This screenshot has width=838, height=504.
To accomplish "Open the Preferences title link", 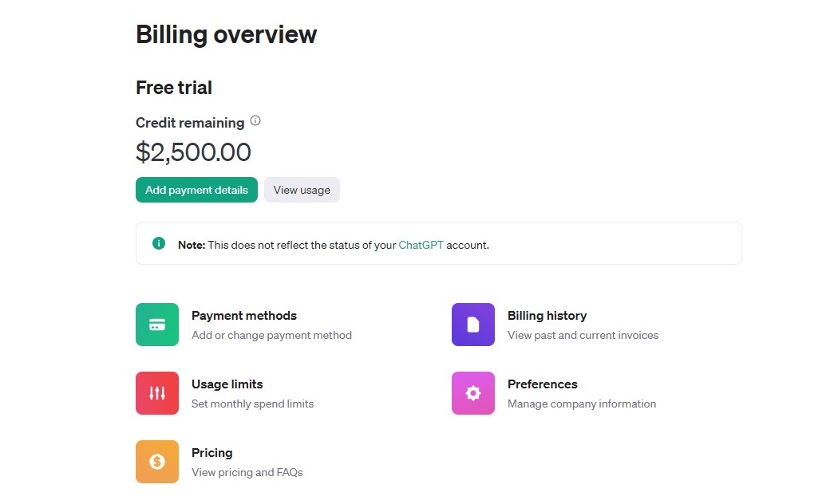I will point(543,384).
